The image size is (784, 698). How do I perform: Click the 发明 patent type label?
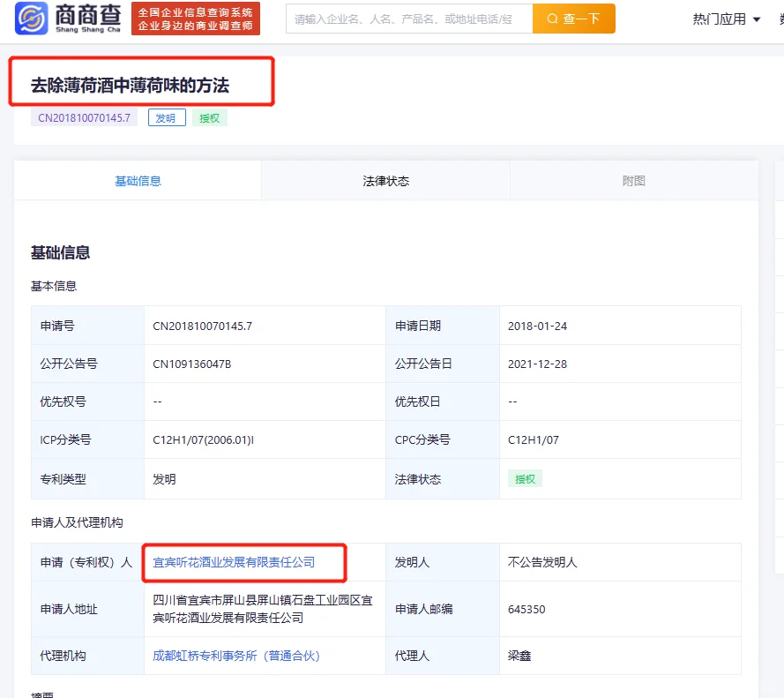pos(167,116)
